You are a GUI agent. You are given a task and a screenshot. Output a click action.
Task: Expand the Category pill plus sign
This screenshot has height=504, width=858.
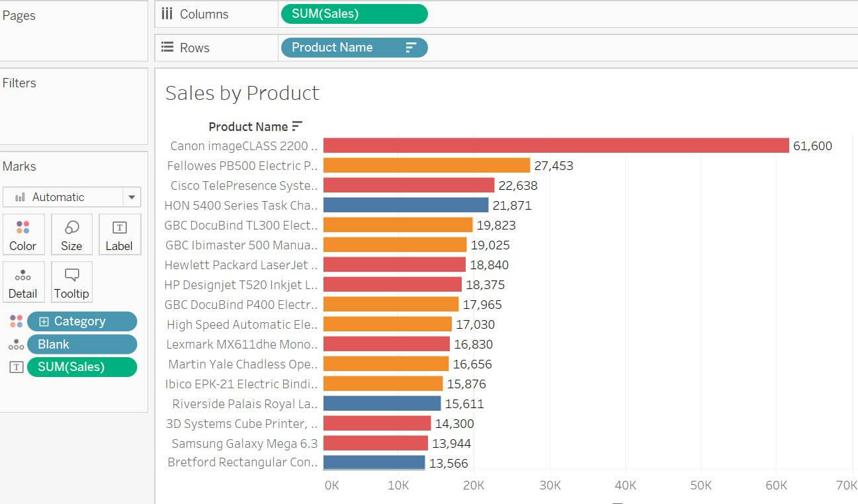[x=44, y=321]
